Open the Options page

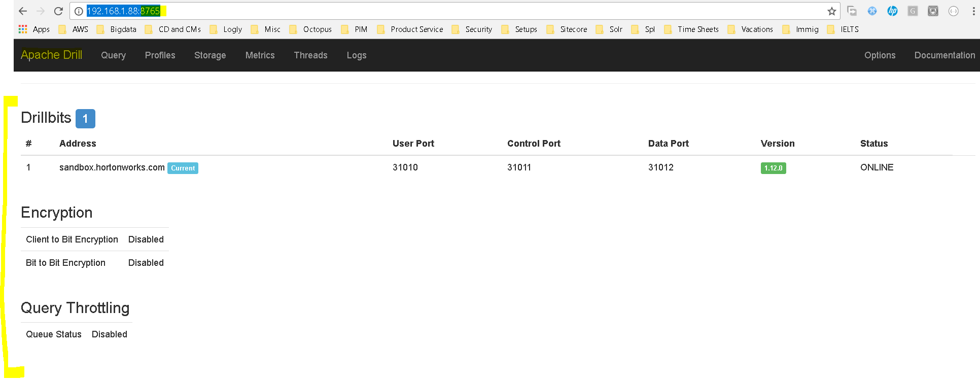click(x=880, y=55)
